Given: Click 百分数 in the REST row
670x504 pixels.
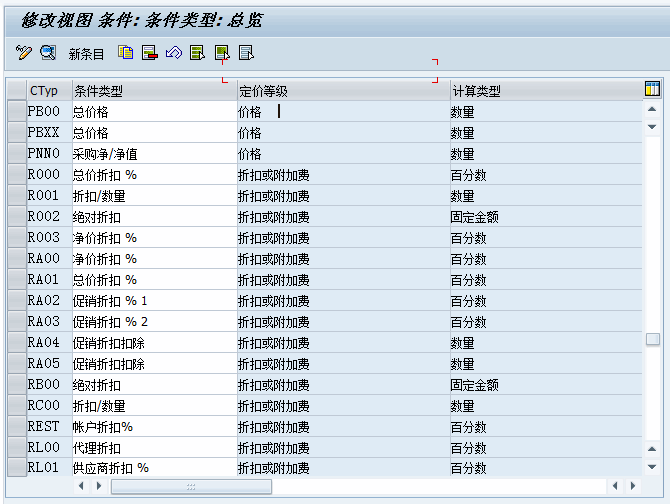Looking at the screenshot, I should pos(468,427).
